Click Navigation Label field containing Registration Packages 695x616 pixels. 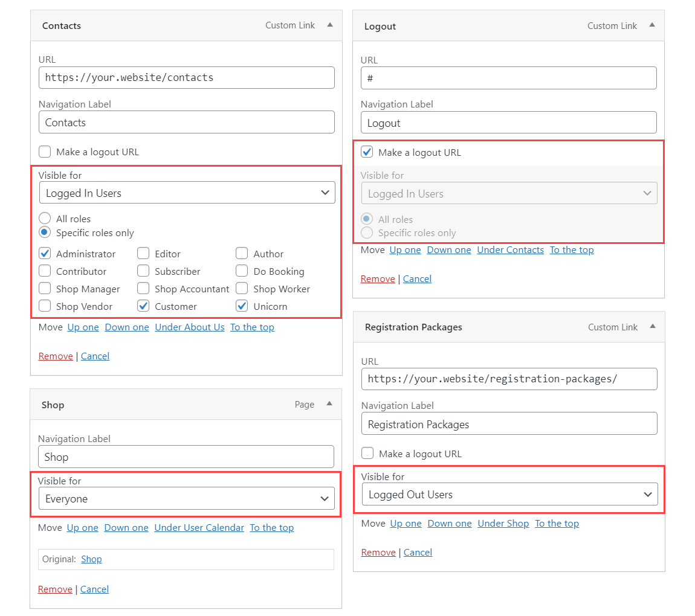click(x=509, y=423)
